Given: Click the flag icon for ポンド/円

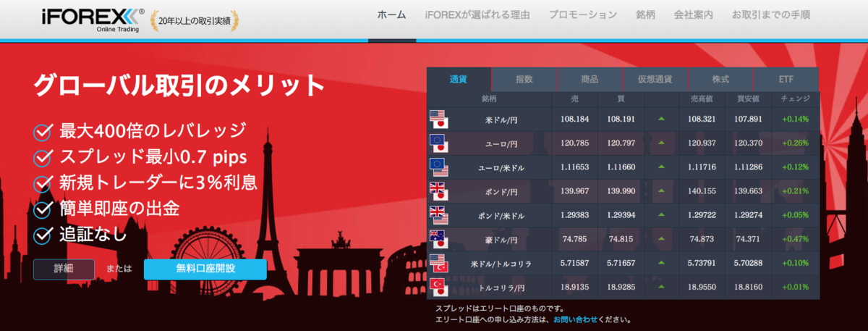Looking at the screenshot, I should (x=439, y=191).
